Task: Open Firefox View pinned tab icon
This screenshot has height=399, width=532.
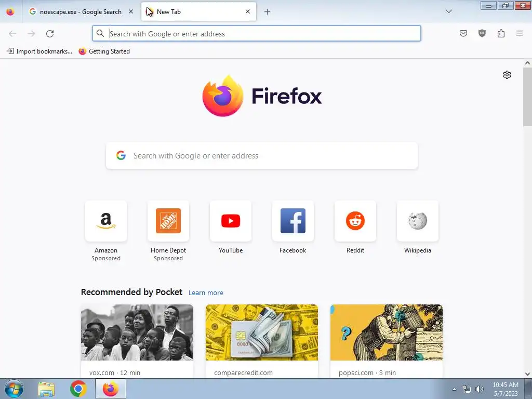Action: [x=10, y=12]
